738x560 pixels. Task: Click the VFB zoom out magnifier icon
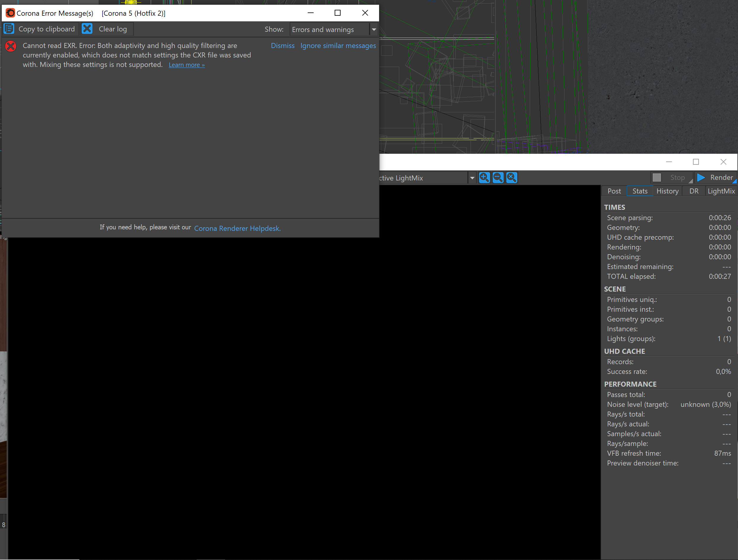(498, 177)
